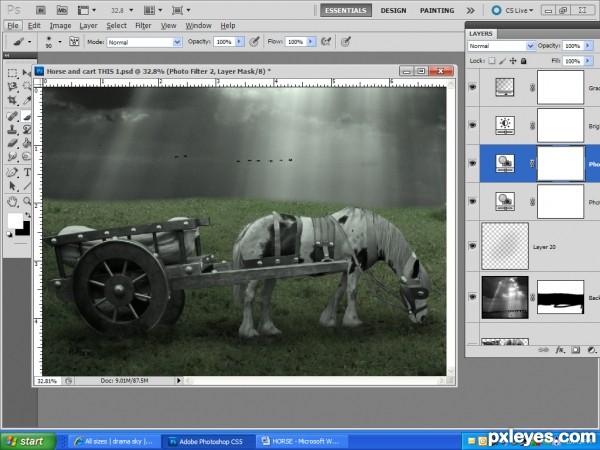Open the Flow slider arrow

point(311,41)
